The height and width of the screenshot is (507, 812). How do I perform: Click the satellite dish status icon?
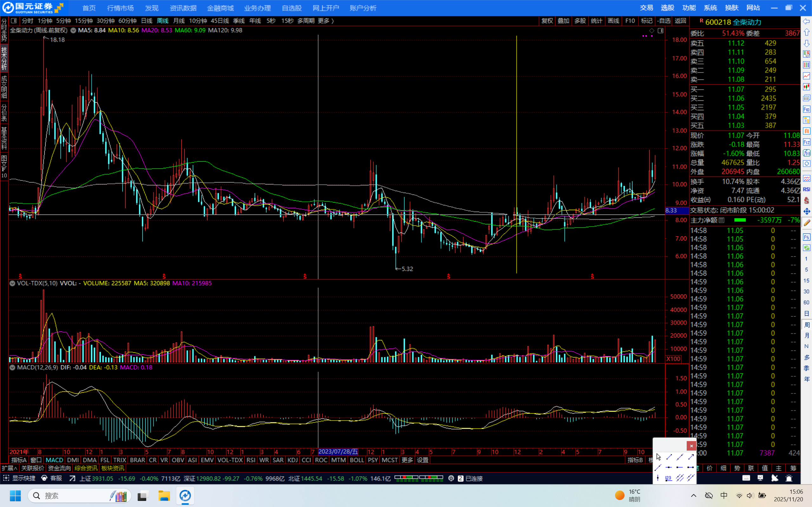775,478
